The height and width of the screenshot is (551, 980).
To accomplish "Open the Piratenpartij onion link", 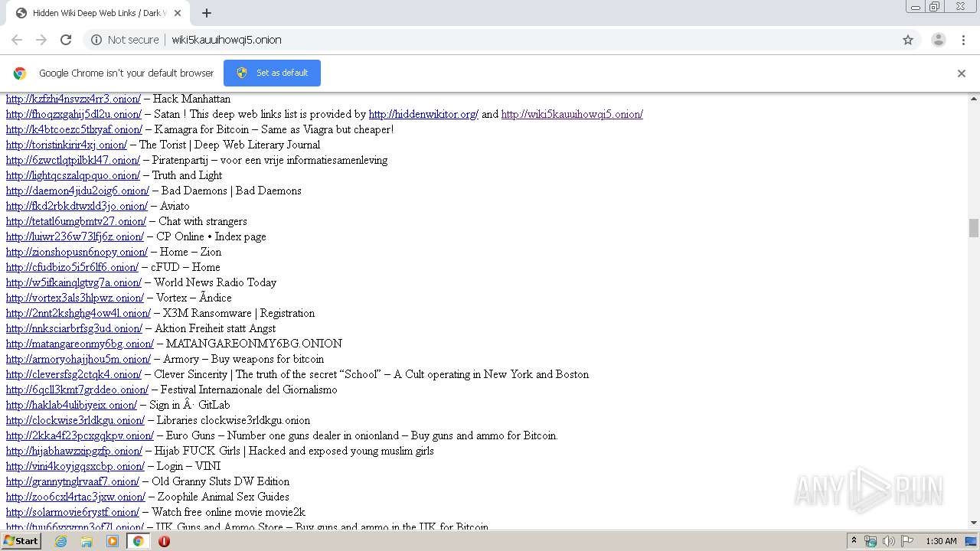I will (x=73, y=160).
